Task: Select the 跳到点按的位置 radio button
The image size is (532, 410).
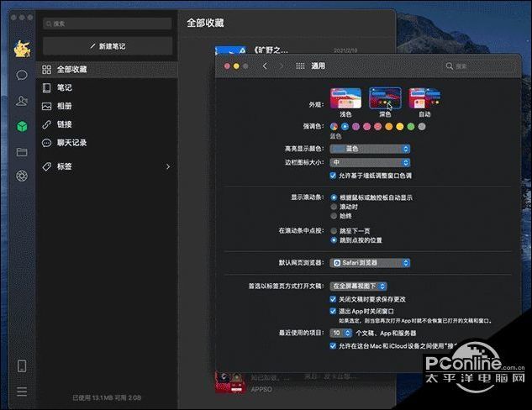Action: point(334,240)
